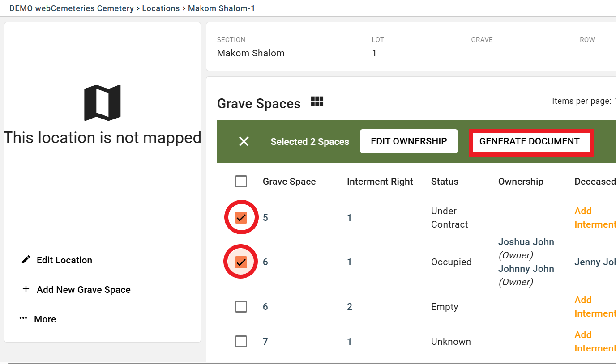Click interment right 2 of Empty row
The height and width of the screenshot is (364, 616).
point(349,307)
